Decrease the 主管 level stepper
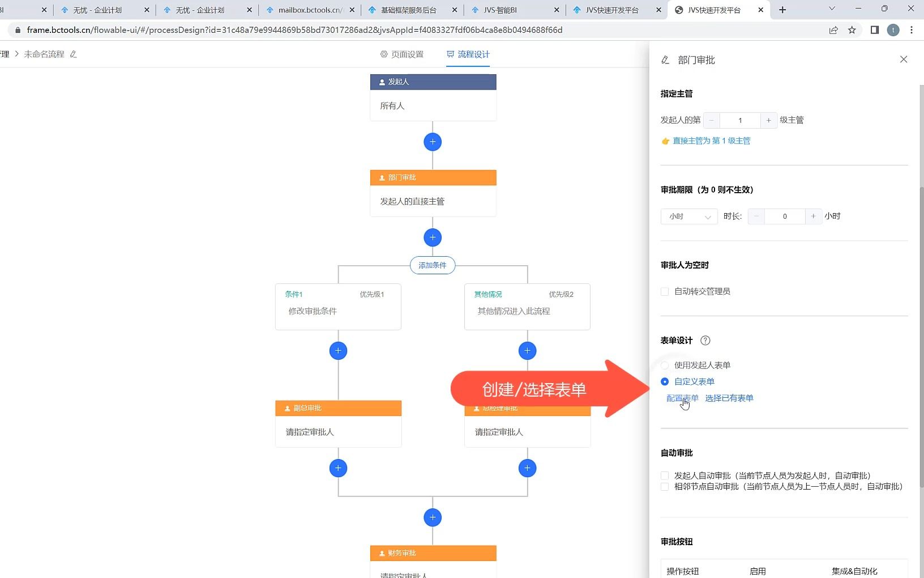924x578 pixels. tap(712, 120)
